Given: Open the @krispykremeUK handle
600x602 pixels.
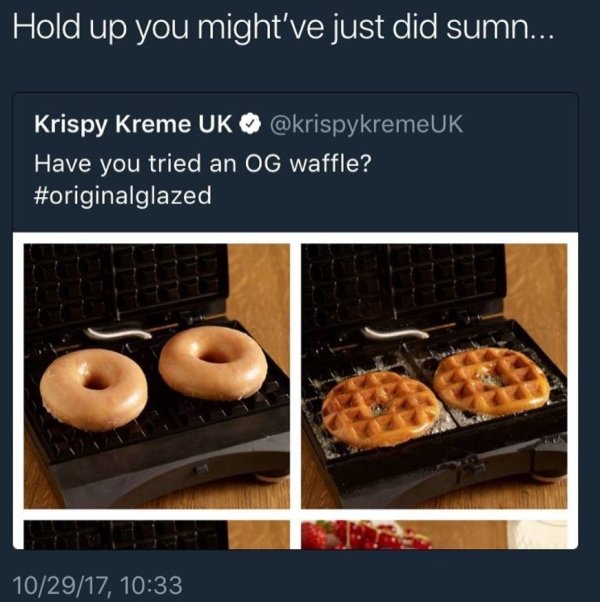Looking at the screenshot, I should point(367,125).
